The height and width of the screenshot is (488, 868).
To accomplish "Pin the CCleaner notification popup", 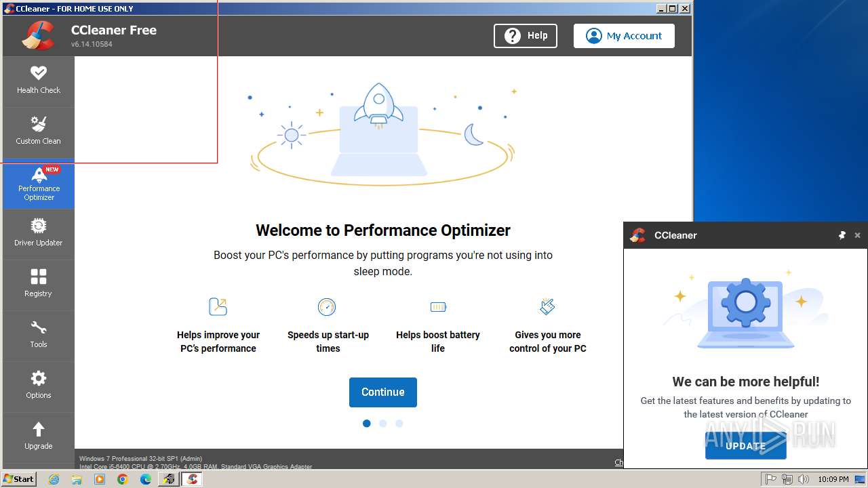I will click(x=842, y=235).
